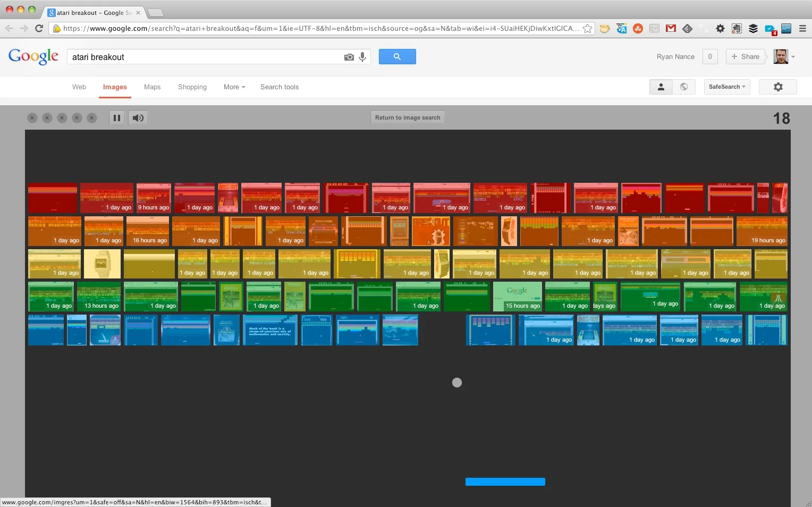Go forward in browser history
The image size is (812, 507).
24,29
